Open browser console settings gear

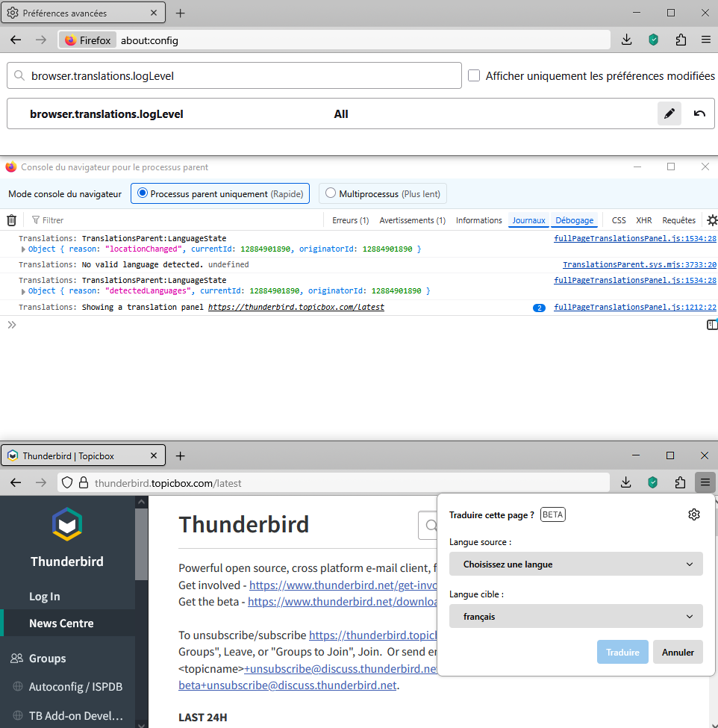711,220
